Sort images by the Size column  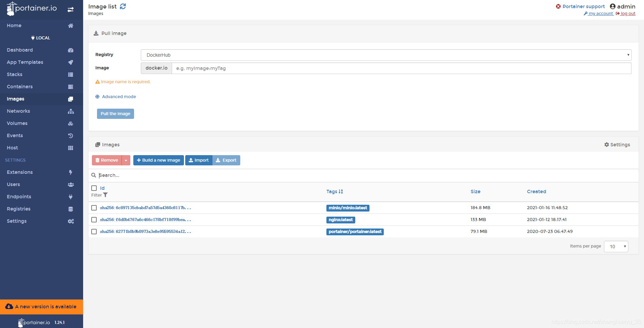pyautogui.click(x=475, y=192)
